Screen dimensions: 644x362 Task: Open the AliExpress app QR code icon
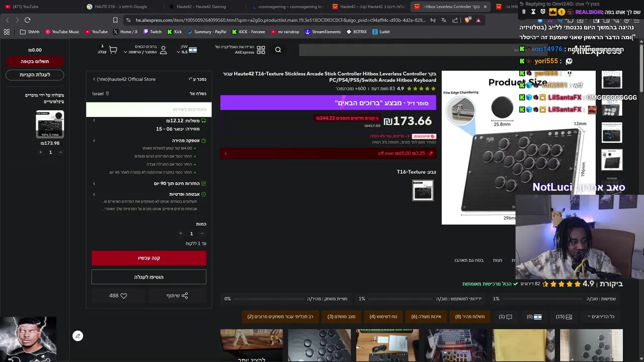(x=261, y=50)
